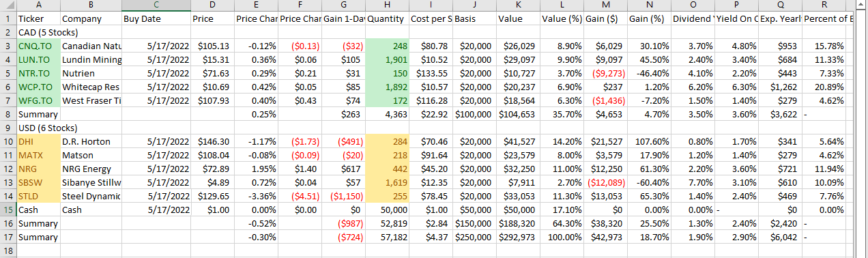Click the Select All corner triangle
868x258 pixels.
pyautogui.click(x=8, y=5)
